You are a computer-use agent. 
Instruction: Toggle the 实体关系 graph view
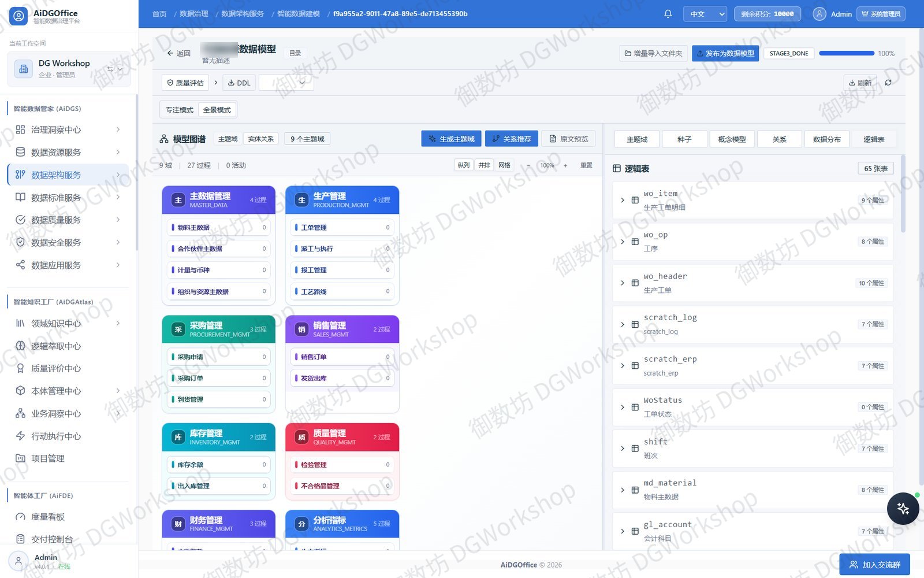[261, 139]
